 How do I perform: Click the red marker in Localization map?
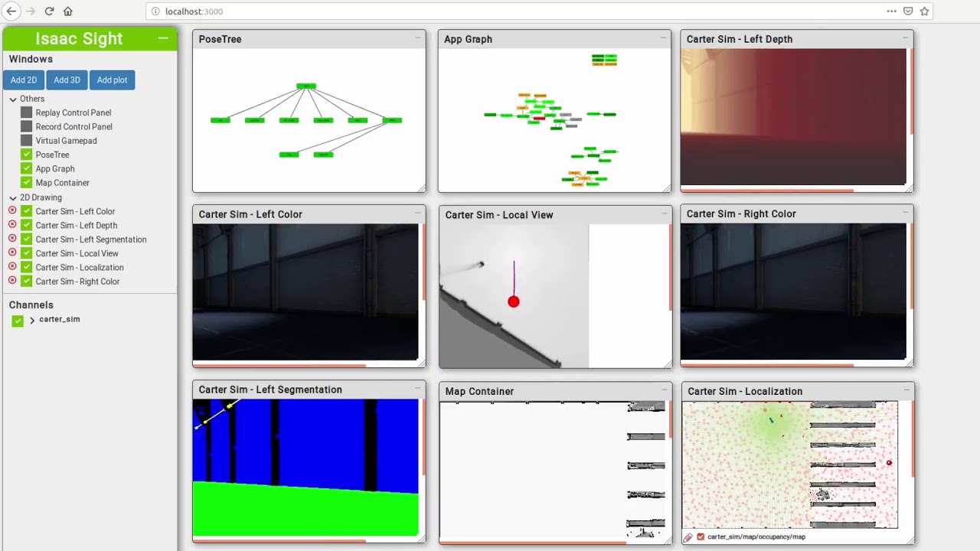(889, 463)
